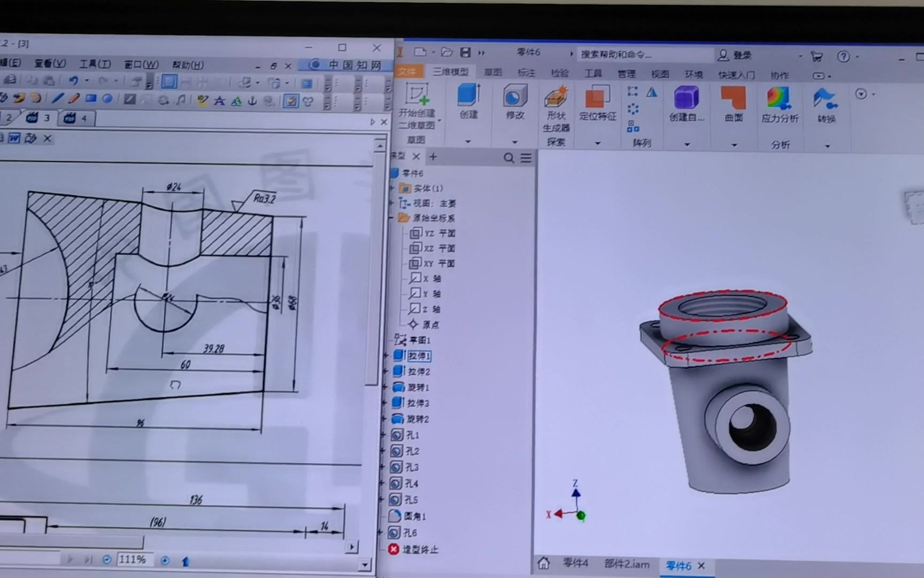924x578 pixels.
Task: Click the anchor icon in left viewer toolbar
Action: [252, 101]
